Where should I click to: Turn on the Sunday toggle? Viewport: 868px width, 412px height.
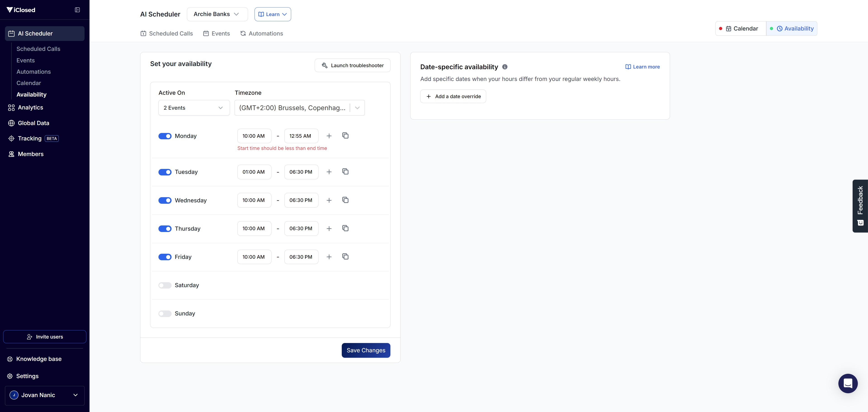click(165, 314)
